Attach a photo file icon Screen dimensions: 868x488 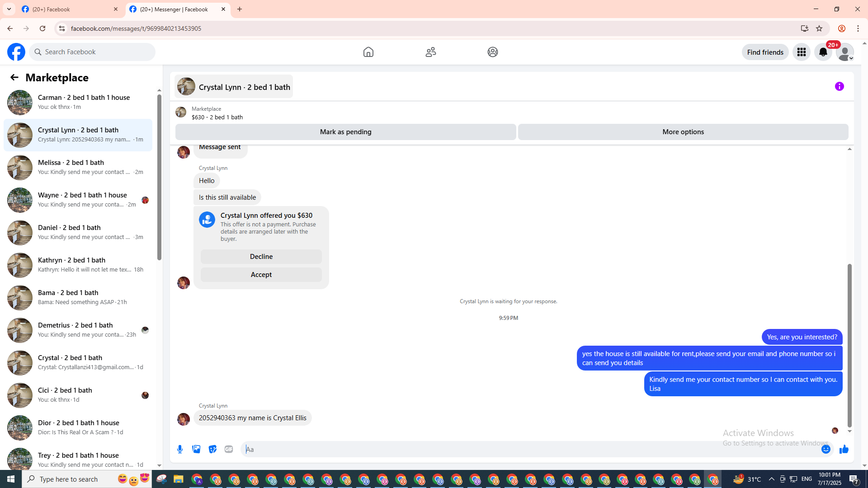tap(196, 449)
